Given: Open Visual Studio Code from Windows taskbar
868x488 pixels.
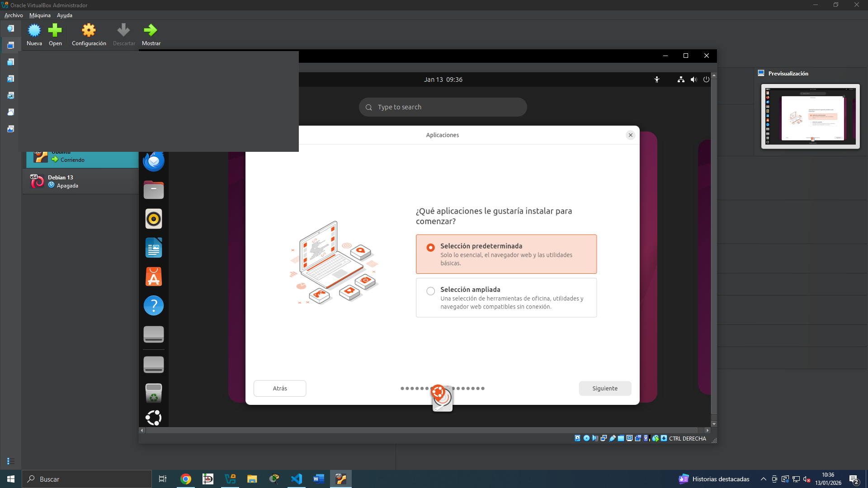Looking at the screenshot, I should tap(297, 479).
